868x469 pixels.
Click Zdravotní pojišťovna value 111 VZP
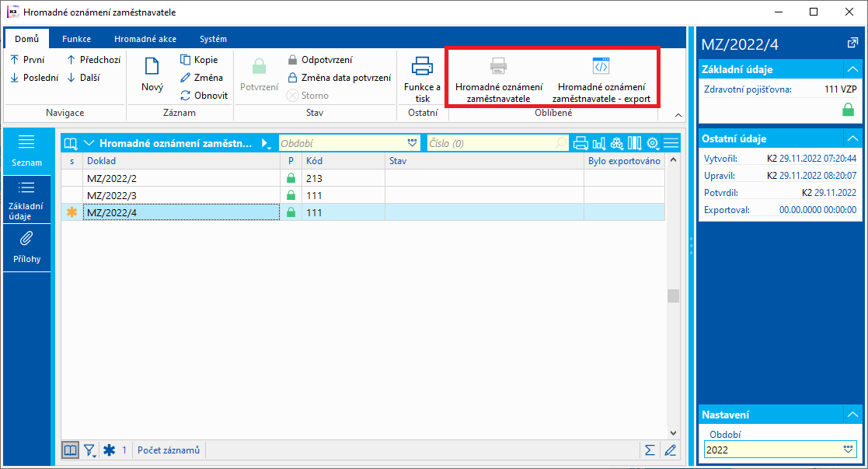click(840, 89)
